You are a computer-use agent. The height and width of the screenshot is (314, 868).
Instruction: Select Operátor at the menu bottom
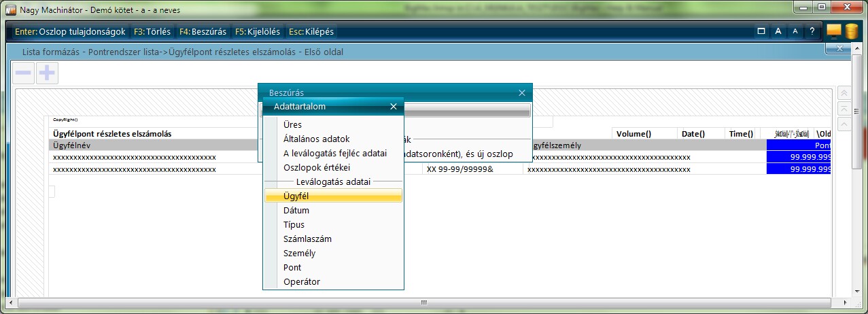[x=333, y=281]
